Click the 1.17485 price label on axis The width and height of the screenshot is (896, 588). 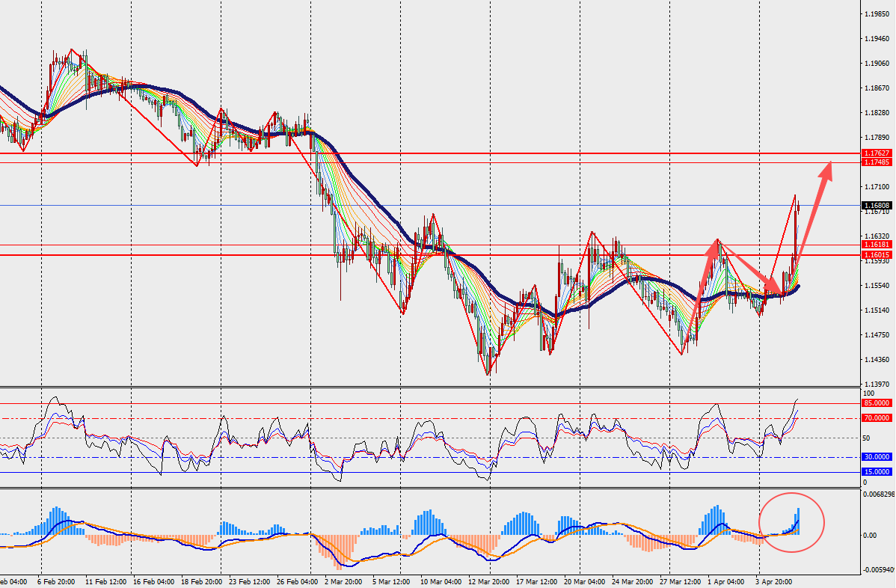pyautogui.click(x=876, y=162)
